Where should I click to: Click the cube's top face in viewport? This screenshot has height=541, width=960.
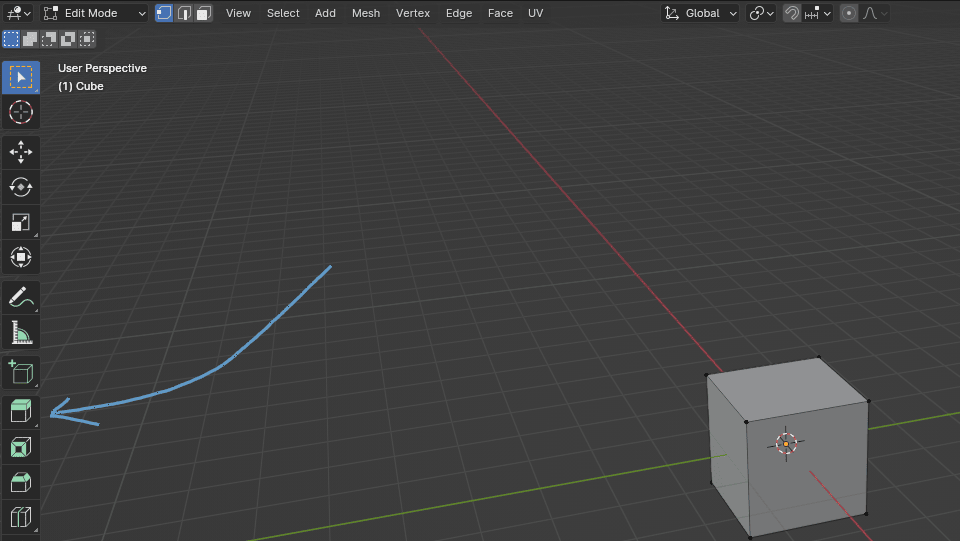785,385
